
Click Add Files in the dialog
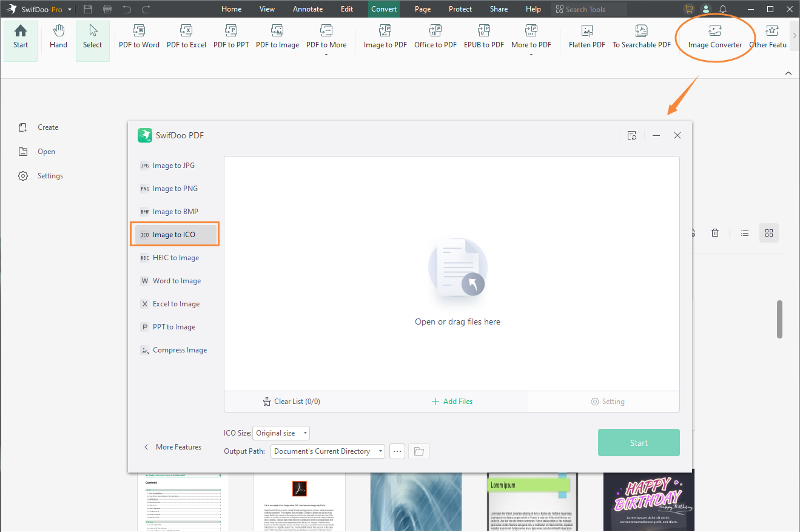(x=452, y=402)
